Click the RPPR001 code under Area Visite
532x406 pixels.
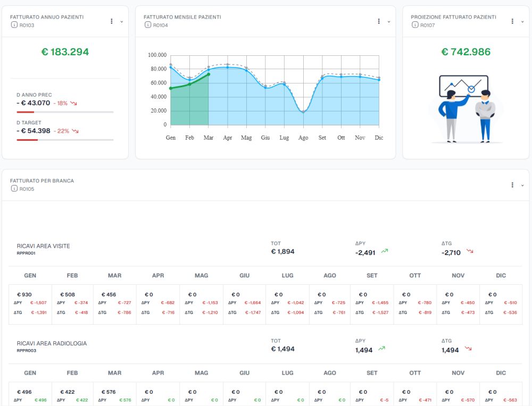(x=26, y=253)
